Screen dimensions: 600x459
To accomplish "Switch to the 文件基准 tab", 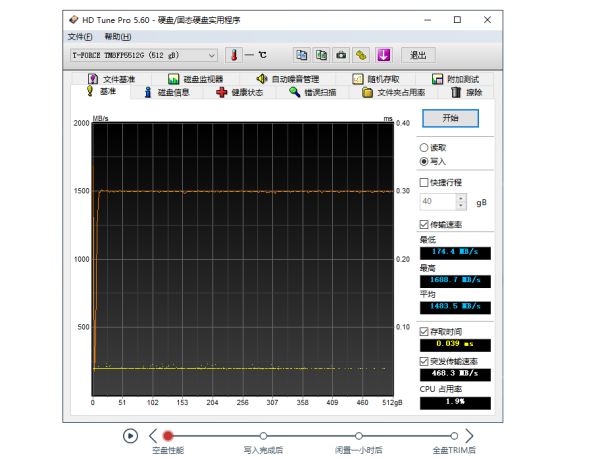I will pyautogui.click(x=111, y=79).
